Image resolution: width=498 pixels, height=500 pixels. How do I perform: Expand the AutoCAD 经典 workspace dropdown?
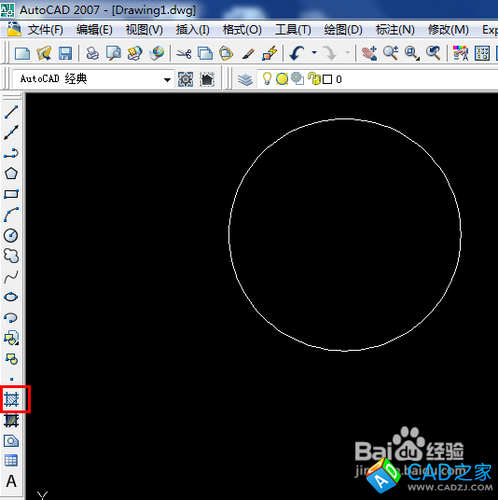pos(167,80)
